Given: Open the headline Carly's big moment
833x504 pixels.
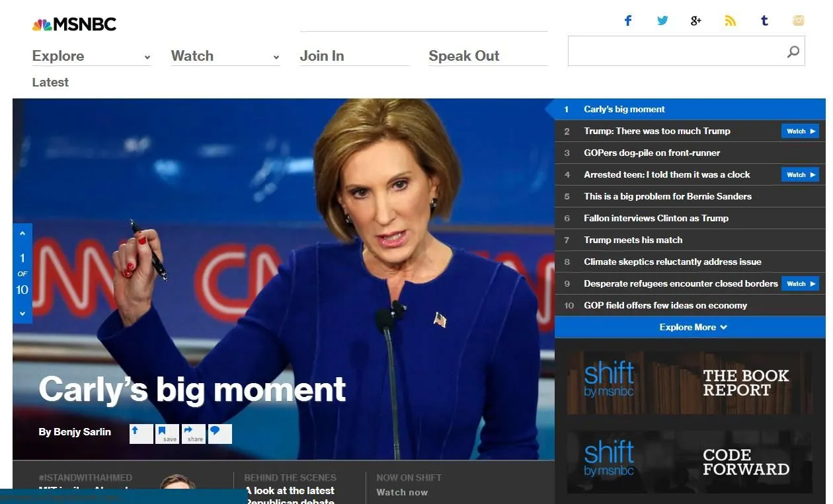Looking at the screenshot, I should [x=193, y=390].
